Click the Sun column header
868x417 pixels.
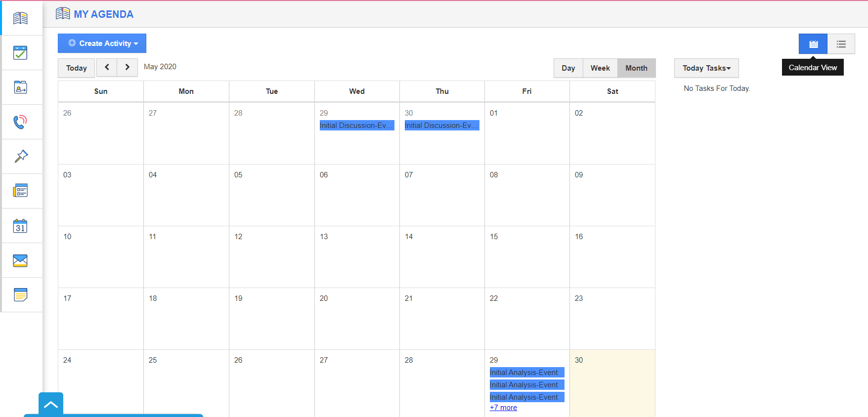(101, 91)
